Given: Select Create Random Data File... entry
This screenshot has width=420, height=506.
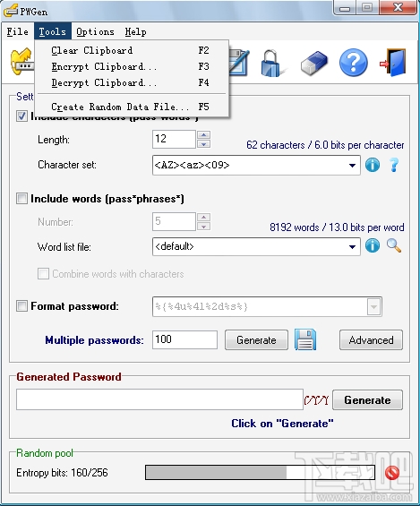Looking at the screenshot, I should coord(132,107).
